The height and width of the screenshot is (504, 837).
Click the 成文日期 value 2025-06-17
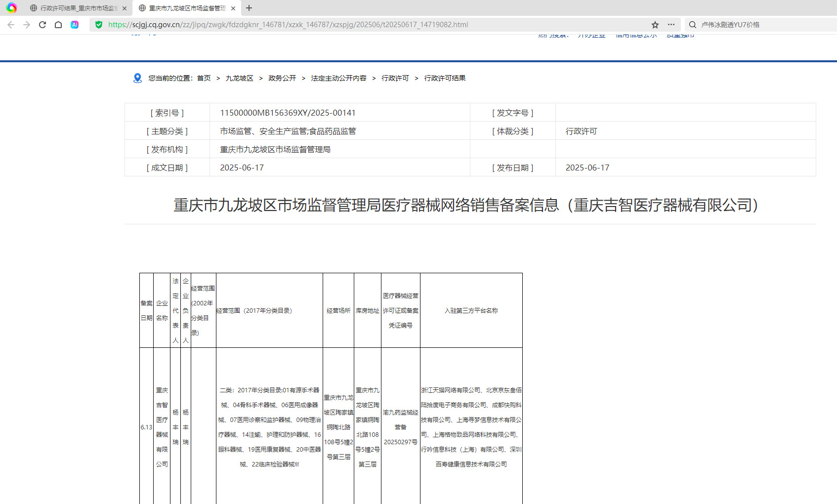242,168
